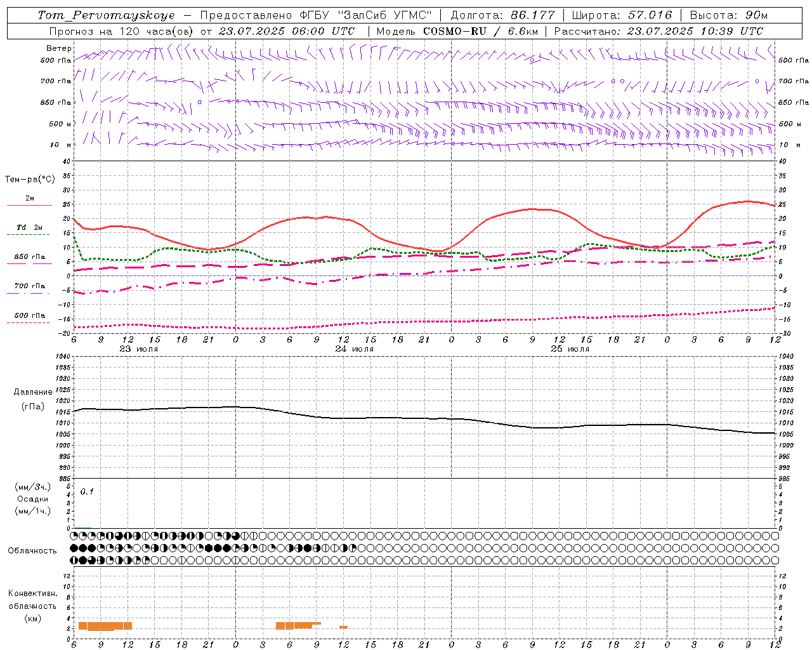
Task: Click the 23 июля date label
Action: pos(139,349)
